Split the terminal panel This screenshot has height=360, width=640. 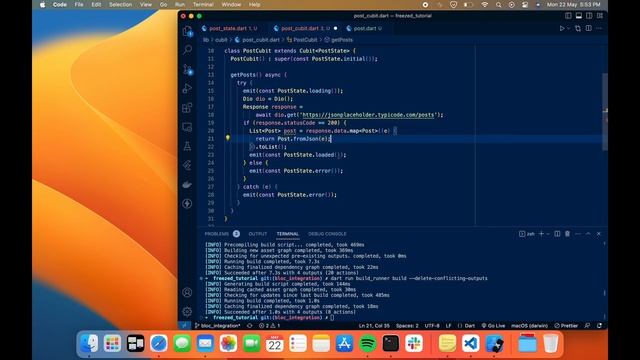coord(557,234)
